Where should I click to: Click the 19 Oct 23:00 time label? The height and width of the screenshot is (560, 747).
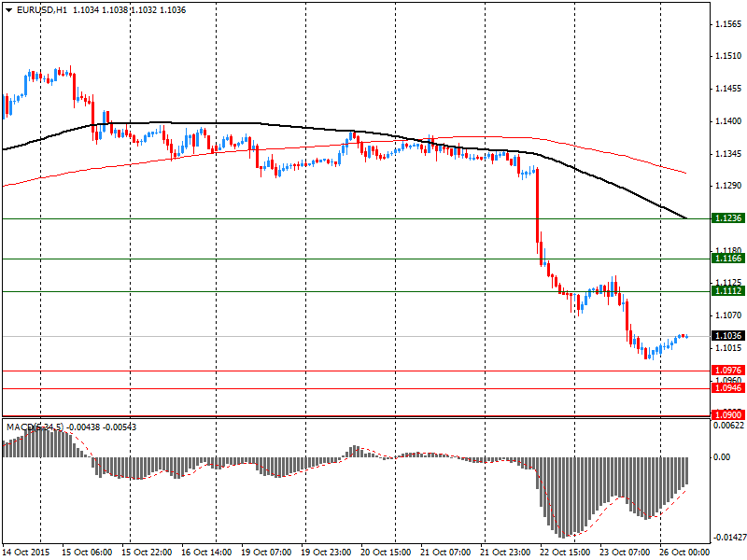click(326, 553)
